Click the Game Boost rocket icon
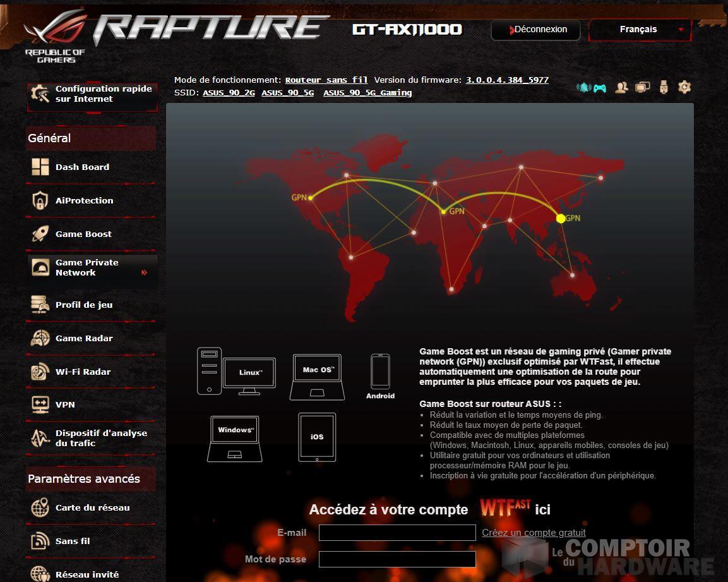This screenshot has height=582, width=728. pos(40,234)
